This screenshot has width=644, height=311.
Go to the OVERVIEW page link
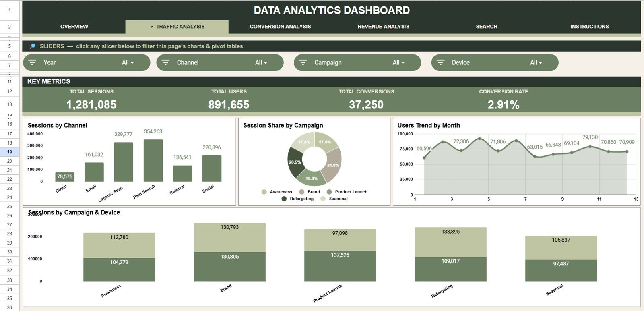74,27
